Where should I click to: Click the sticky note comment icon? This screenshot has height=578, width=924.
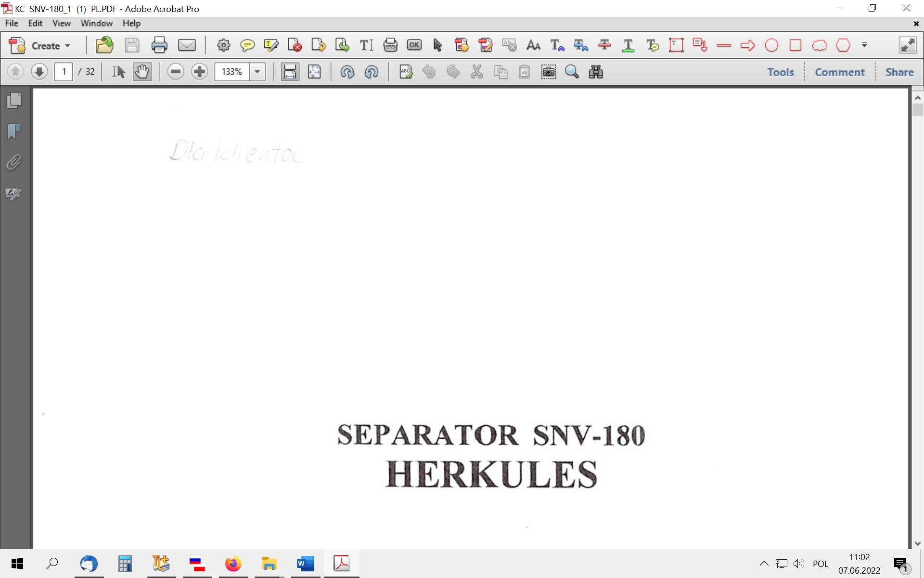(247, 45)
